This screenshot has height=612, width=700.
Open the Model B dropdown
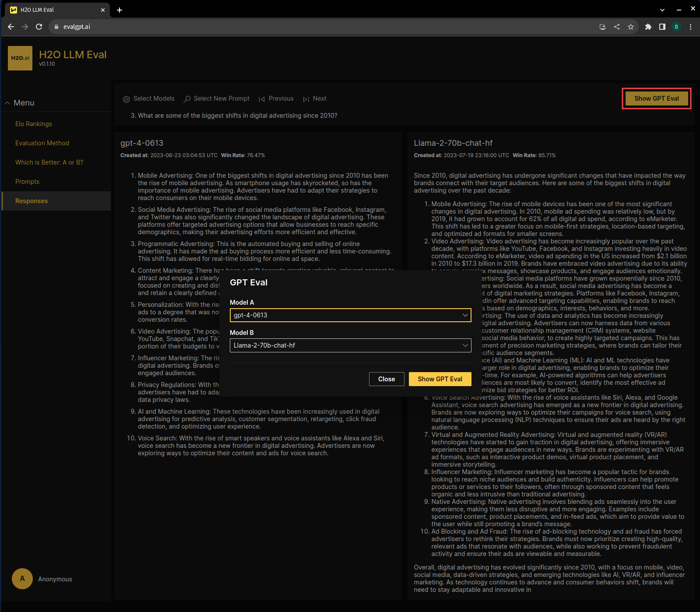tap(351, 345)
